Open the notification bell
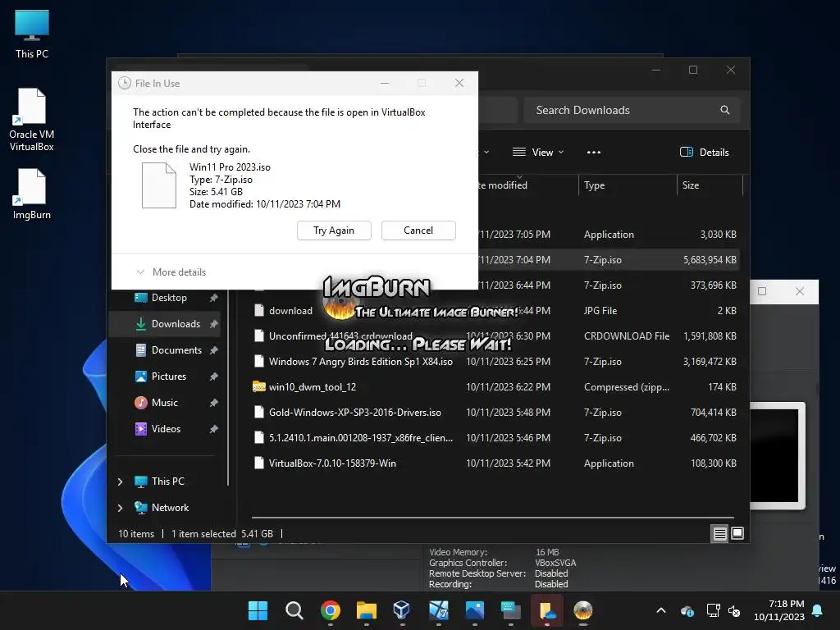840x630 pixels. click(x=818, y=610)
